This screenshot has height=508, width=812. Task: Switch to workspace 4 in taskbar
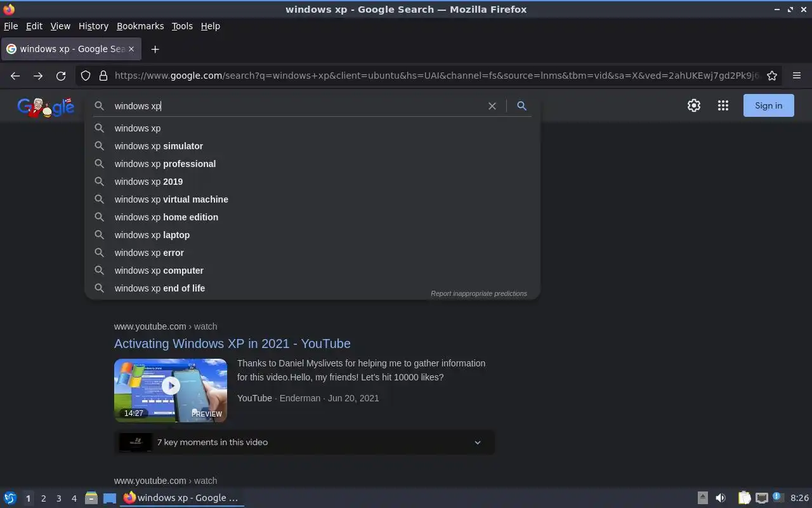click(74, 498)
